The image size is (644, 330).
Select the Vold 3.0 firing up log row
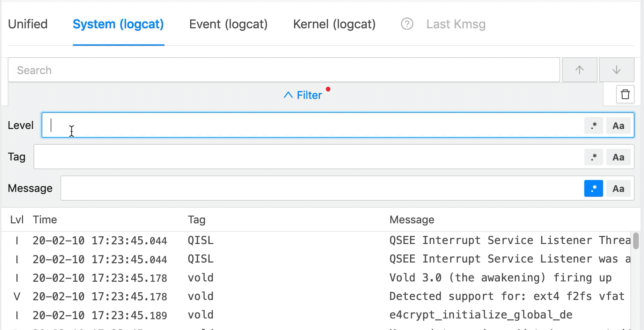click(314, 278)
